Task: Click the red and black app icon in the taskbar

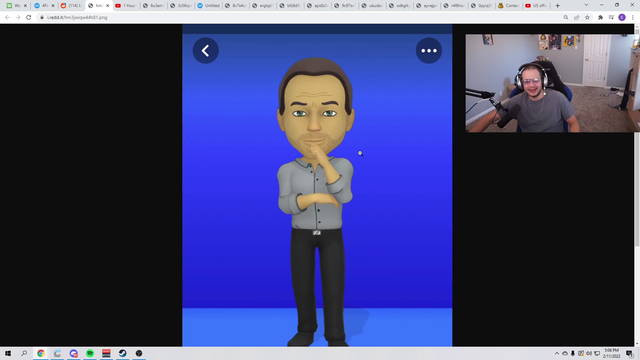Action: [106, 353]
